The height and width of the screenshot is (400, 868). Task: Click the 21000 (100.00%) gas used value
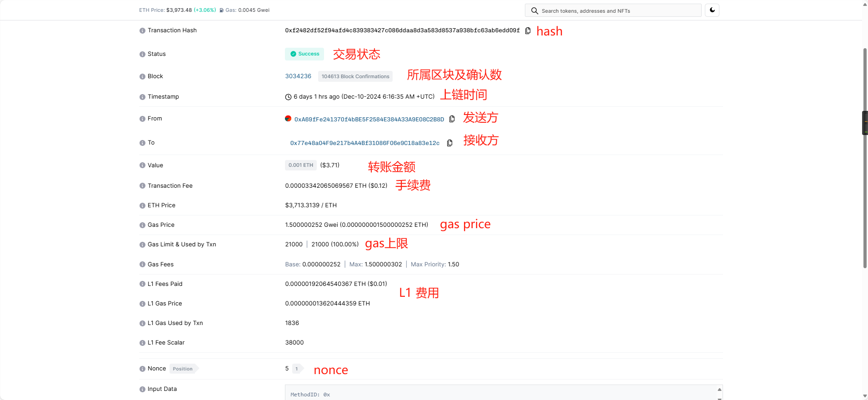coord(335,245)
